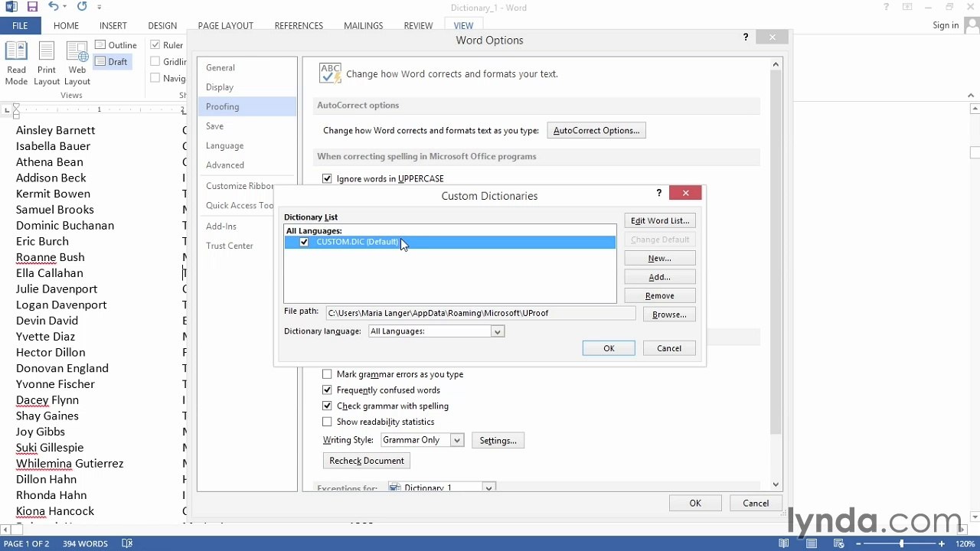980x551 pixels.
Task: Click the Redo/Repeat icon
Action: pyautogui.click(x=82, y=7)
